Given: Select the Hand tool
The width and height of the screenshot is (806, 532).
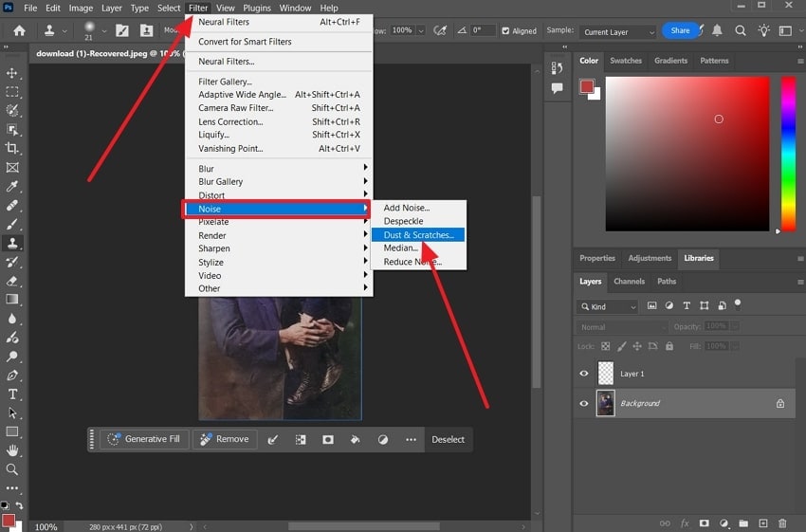Looking at the screenshot, I should [x=11, y=450].
